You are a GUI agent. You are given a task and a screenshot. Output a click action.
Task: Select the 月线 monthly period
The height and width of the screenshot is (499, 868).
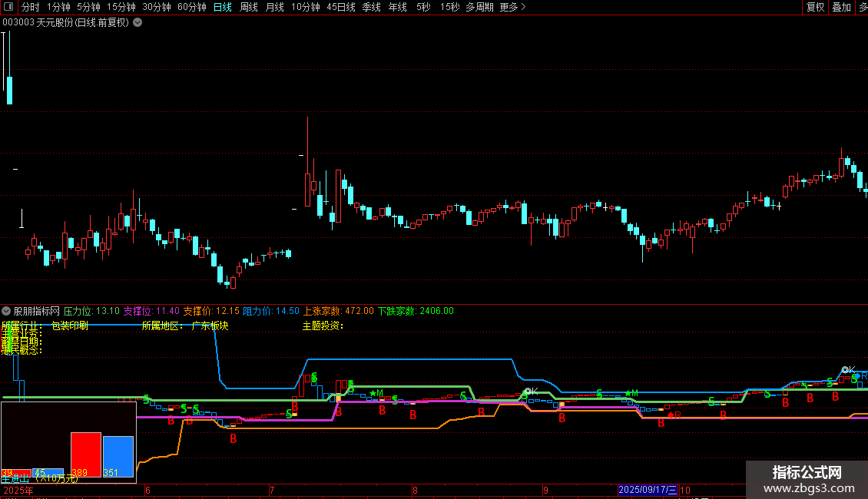[274, 7]
